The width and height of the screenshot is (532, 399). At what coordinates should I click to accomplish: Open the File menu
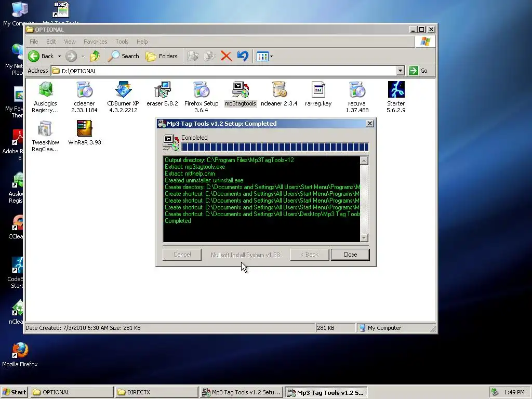pos(34,42)
